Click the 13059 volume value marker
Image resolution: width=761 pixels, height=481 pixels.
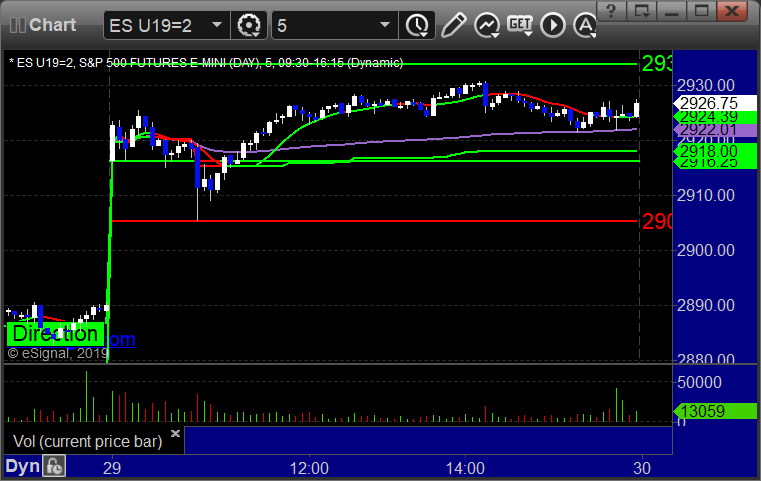point(714,411)
